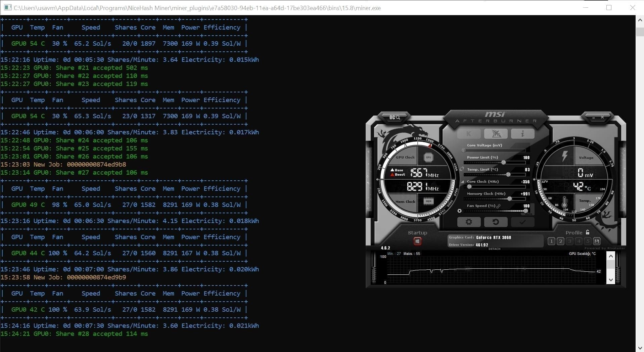The width and height of the screenshot is (644, 352).
Task: Save profile using the floppy disk icon
Action: coord(597,241)
